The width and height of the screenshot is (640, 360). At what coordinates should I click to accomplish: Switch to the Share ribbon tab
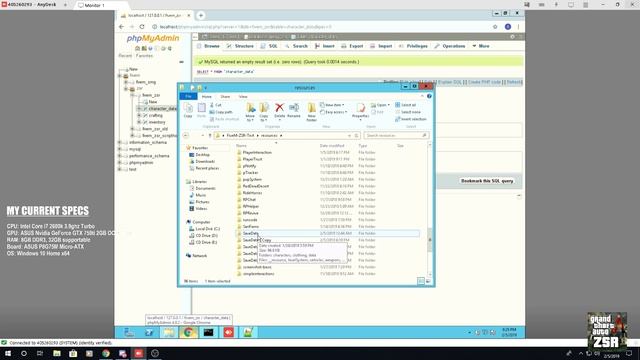[225, 97]
